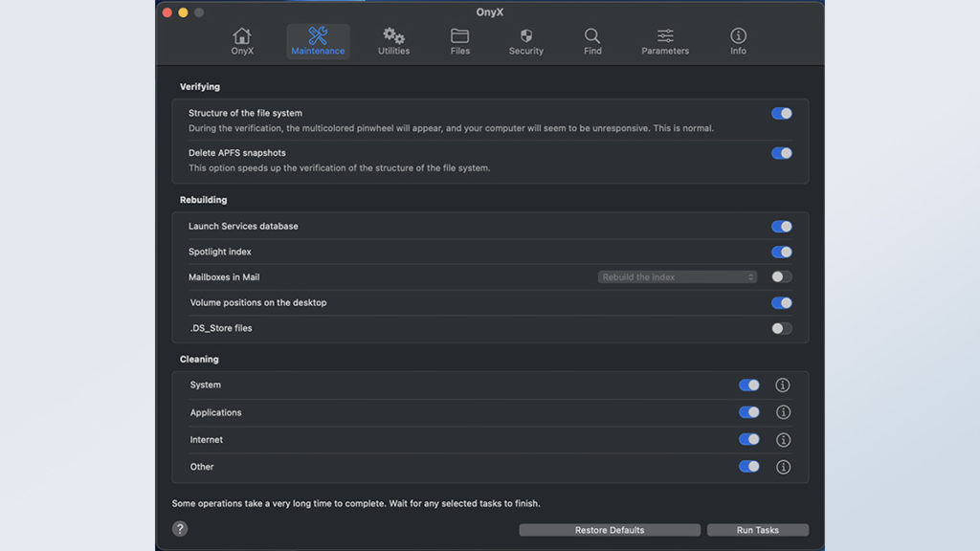This screenshot has height=551, width=980.
Task: Turn on .DS_Store files toggle
Action: [782, 328]
